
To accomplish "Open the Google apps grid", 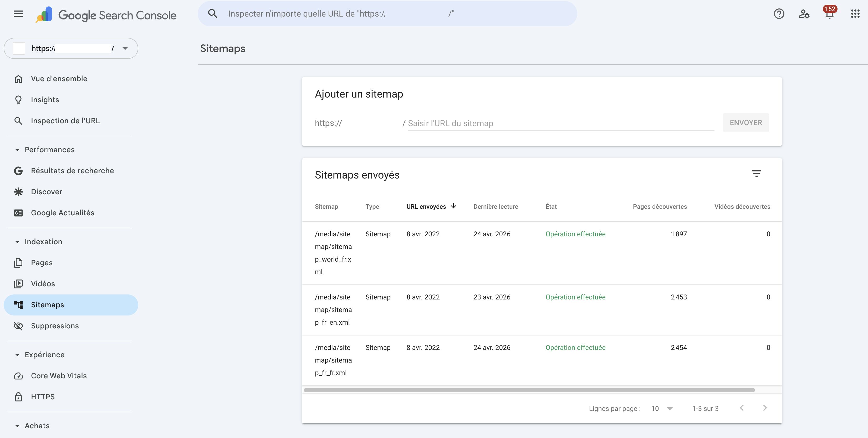I will (855, 14).
